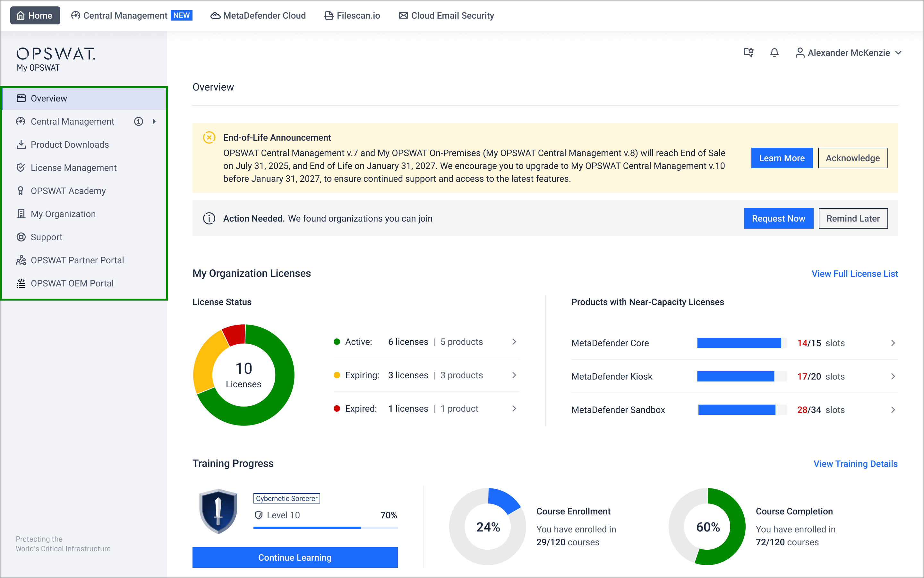Expand the Expired licenses row chevron
The height and width of the screenshot is (578, 924).
pos(514,408)
